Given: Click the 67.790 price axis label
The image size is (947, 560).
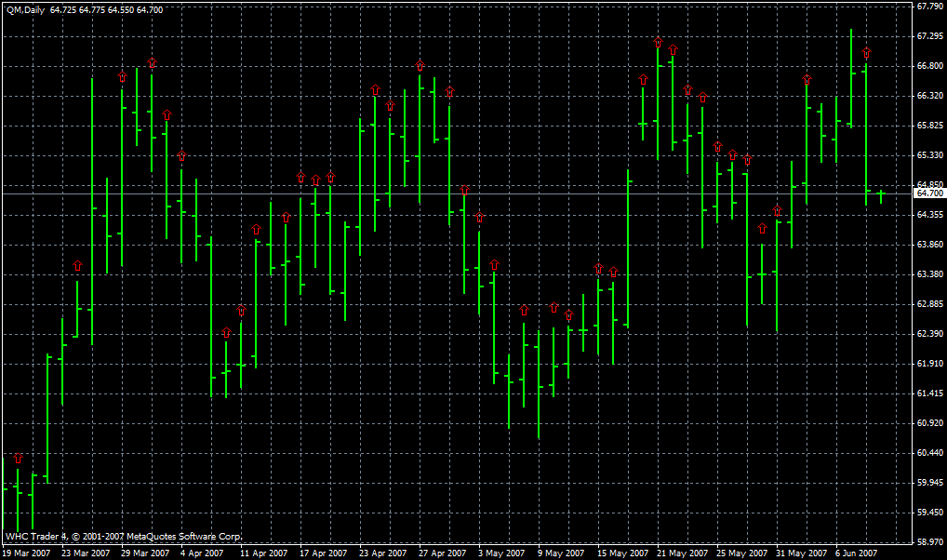Looking at the screenshot, I should [x=930, y=7].
